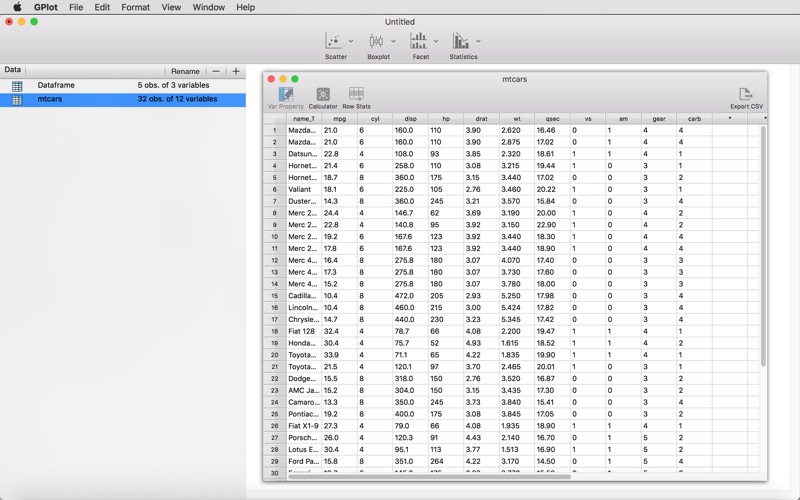Screen dimensions: 800x500
Task: Click the qsec column header
Action: [x=552, y=119]
